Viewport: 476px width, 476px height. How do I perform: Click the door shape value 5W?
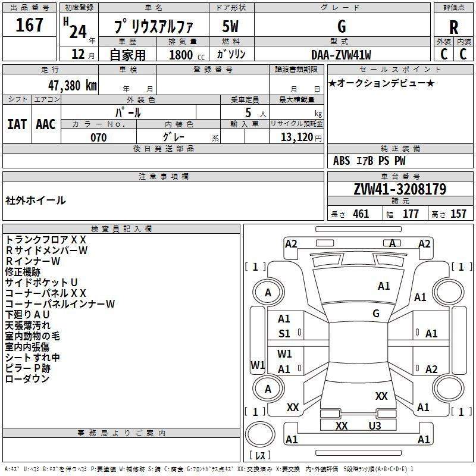click(x=230, y=26)
